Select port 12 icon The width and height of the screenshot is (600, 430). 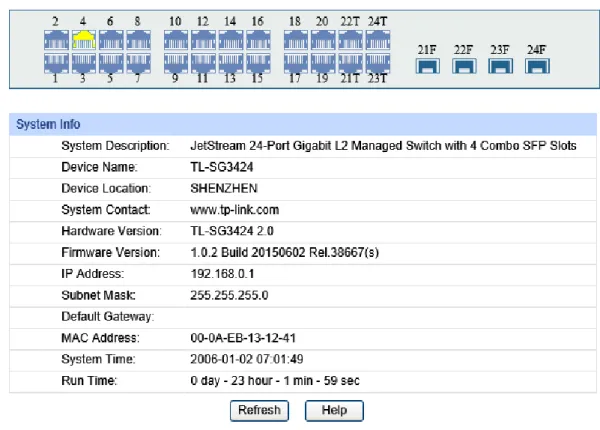tap(203, 40)
